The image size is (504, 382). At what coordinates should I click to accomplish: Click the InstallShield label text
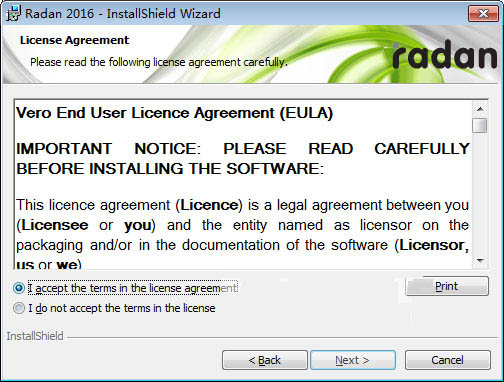pos(35,336)
